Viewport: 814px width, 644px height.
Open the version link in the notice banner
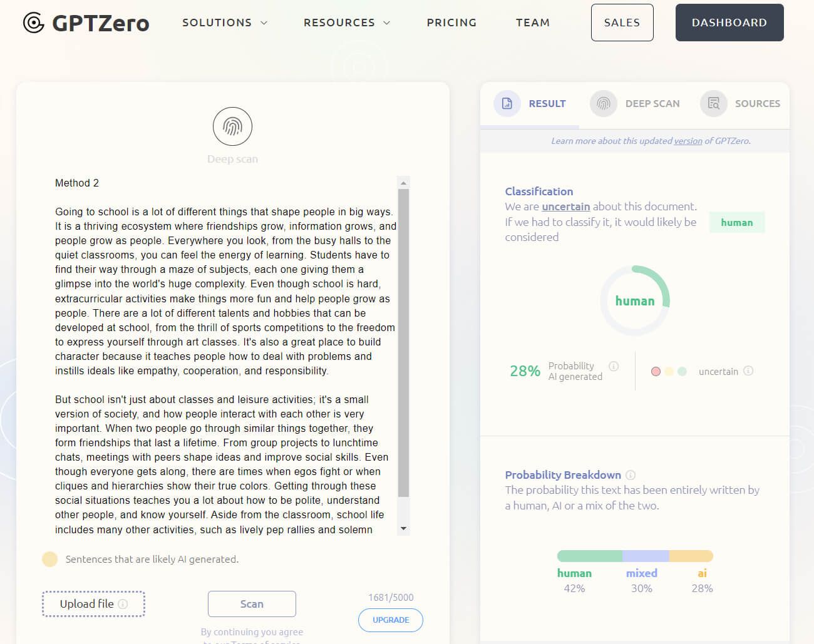[x=688, y=141]
